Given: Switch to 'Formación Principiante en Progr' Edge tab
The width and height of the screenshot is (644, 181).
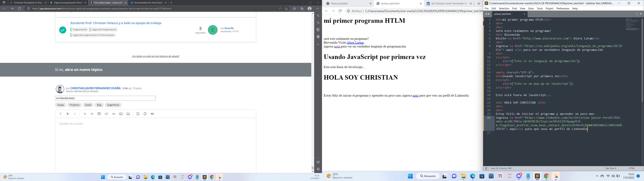Looking at the screenshot, I should click(x=28, y=3).
